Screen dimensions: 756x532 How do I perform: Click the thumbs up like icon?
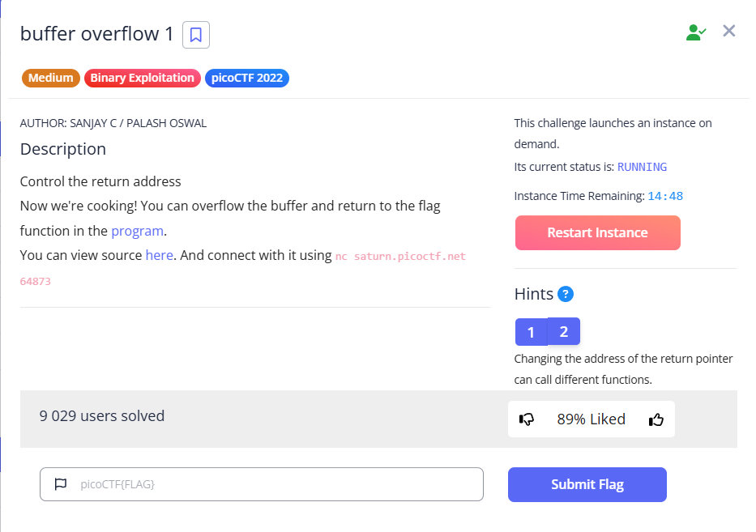click(656, 419)
